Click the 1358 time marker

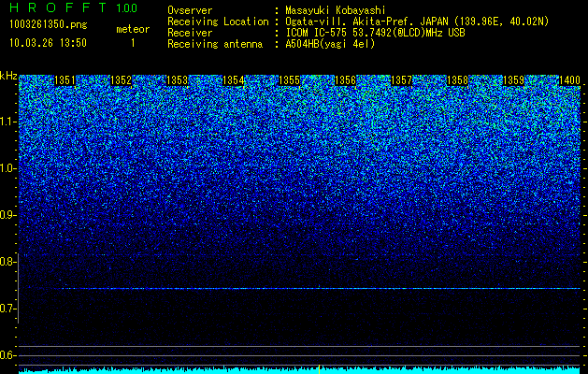[458, 80]
